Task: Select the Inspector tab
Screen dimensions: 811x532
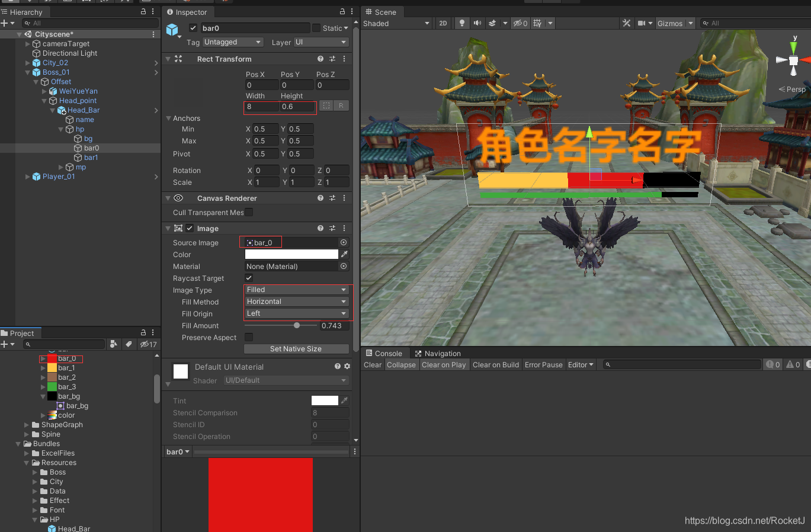Action: pos(187,12)
